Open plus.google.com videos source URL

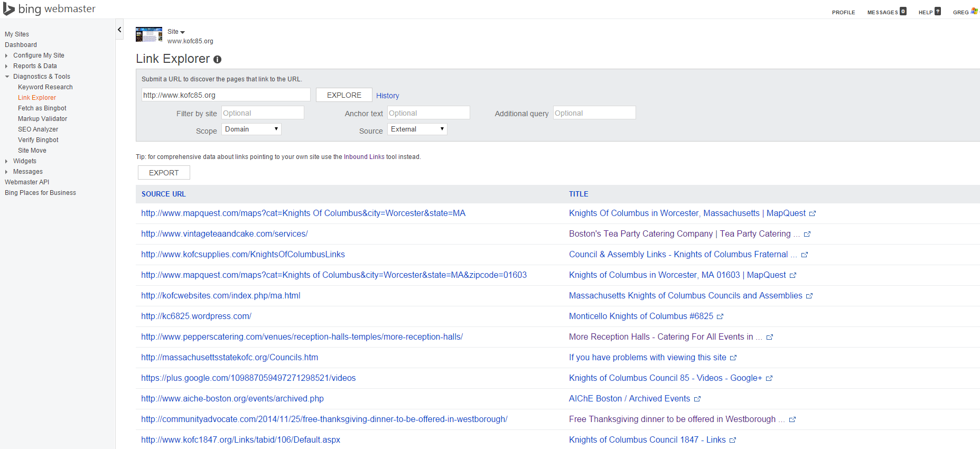click(248, 378)
